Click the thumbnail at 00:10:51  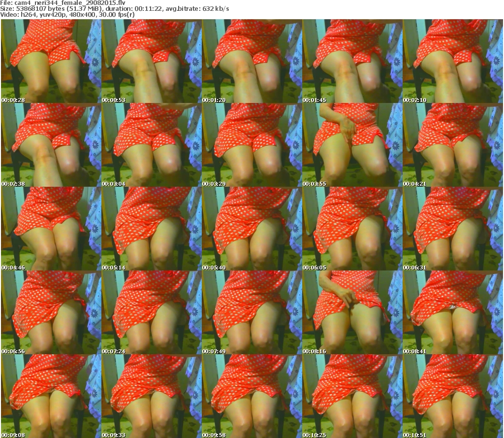[453, 396]
